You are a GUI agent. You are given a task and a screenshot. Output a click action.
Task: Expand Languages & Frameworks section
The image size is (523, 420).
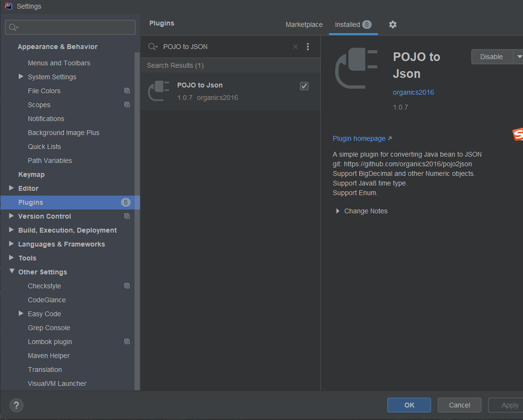(x=12, y=244)
